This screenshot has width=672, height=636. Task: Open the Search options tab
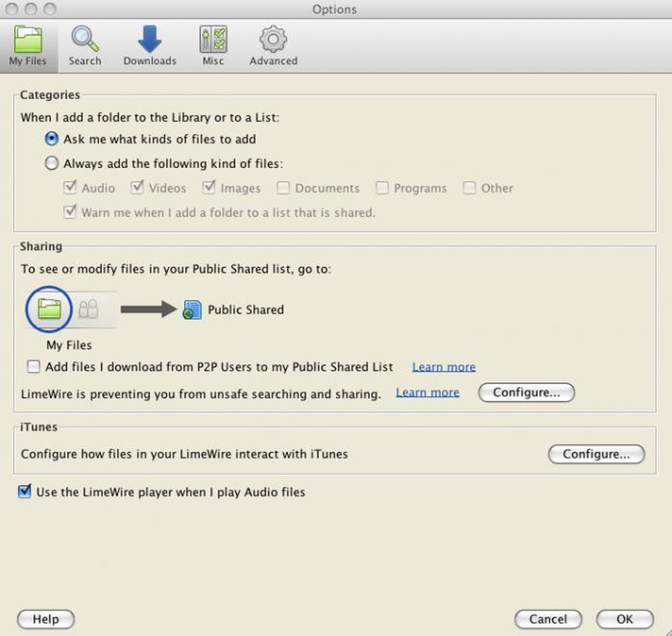point(85,46)
